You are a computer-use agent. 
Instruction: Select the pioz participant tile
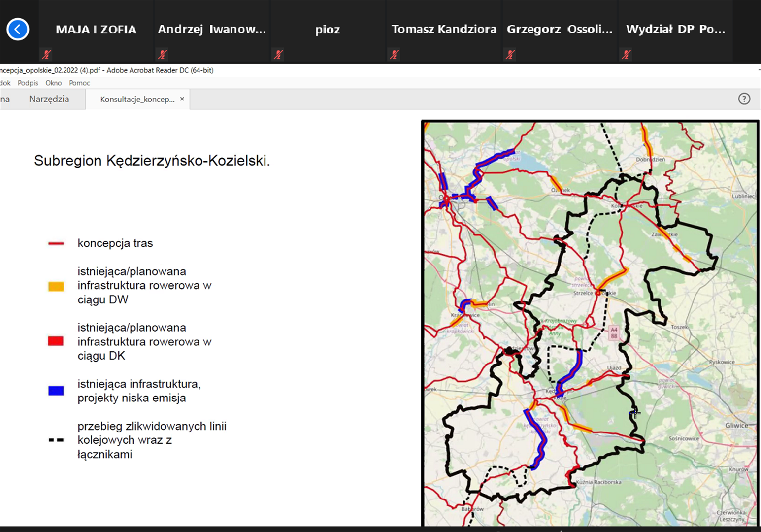click(328, 30)
